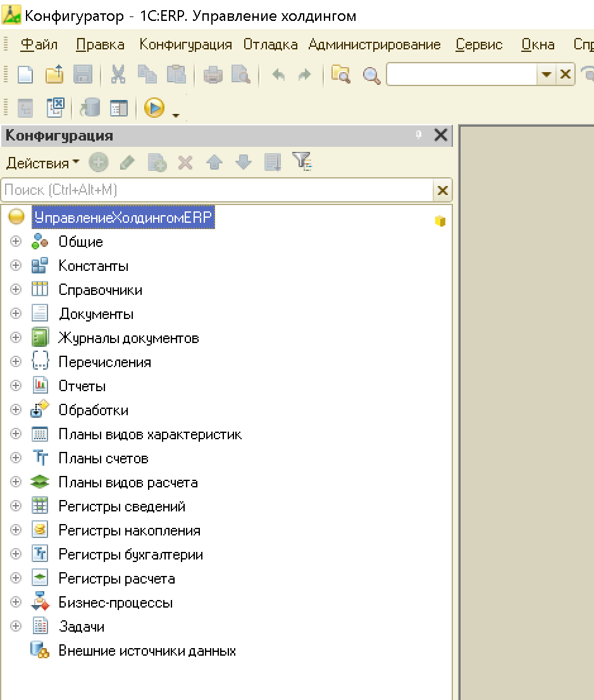This screenshot has height=700, width=594.
Task: Click the yellow cube icon beside root node
Action: [440, 221]
